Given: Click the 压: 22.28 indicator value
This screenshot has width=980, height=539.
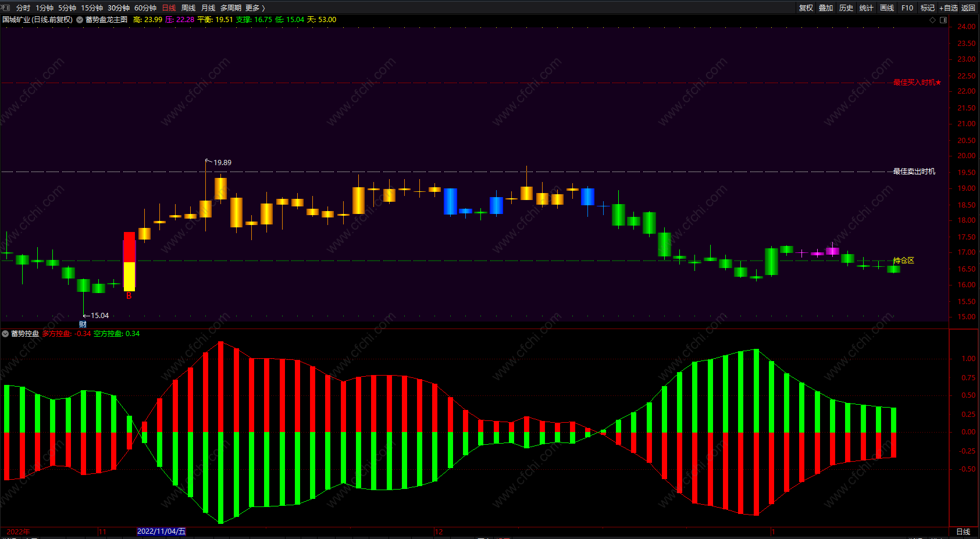Looking at the screenshot, I should pos(180,20).
